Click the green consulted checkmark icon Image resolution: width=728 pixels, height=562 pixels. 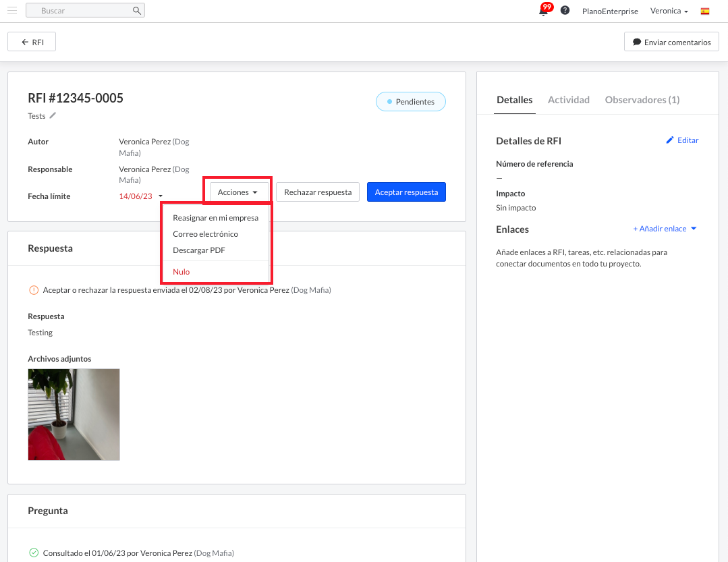click(34, 553)
